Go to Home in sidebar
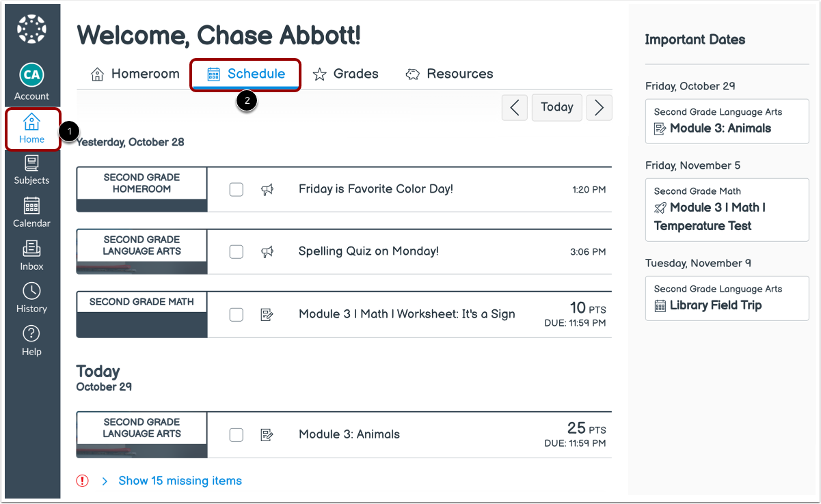Viewport: 821px width, 504px height. (x=31, y=129)
